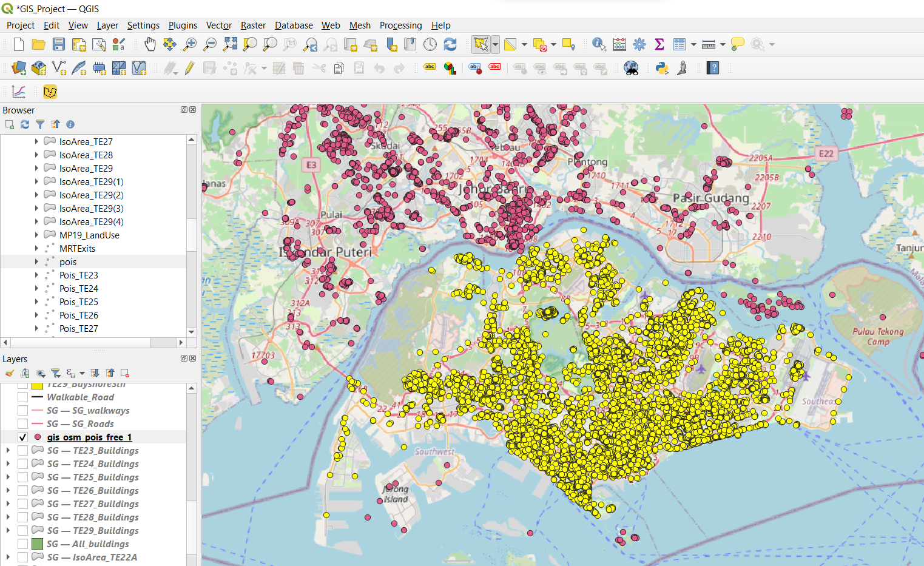Activate the Identify Features tool
The height and width of the screenshot is (566, 924).
(599, 44)
